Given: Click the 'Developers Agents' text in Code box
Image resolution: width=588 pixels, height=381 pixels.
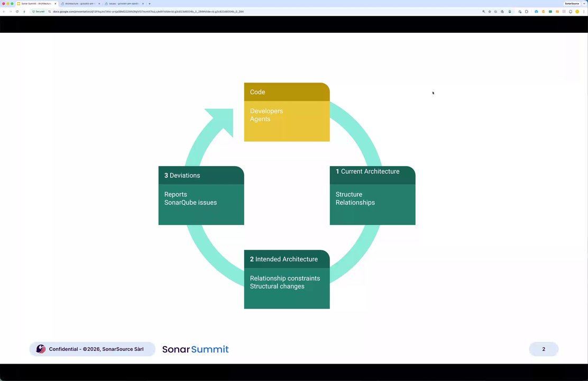Looking at the screenshot, I should click(x=267, y=115).
